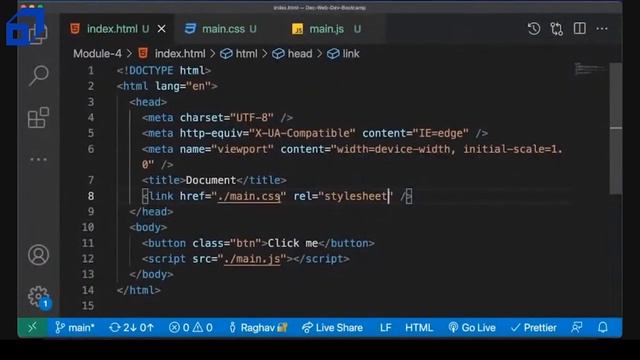This screenshot has height=360, width=640.
Task: Open changes compare icon in editor toolbar
Action: point(557,29)
